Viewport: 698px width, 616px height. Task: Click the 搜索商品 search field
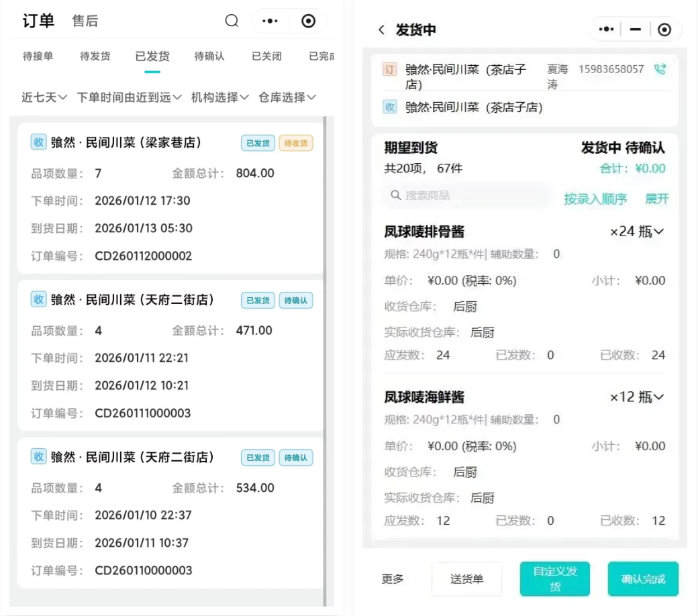[x=466, y=195]
